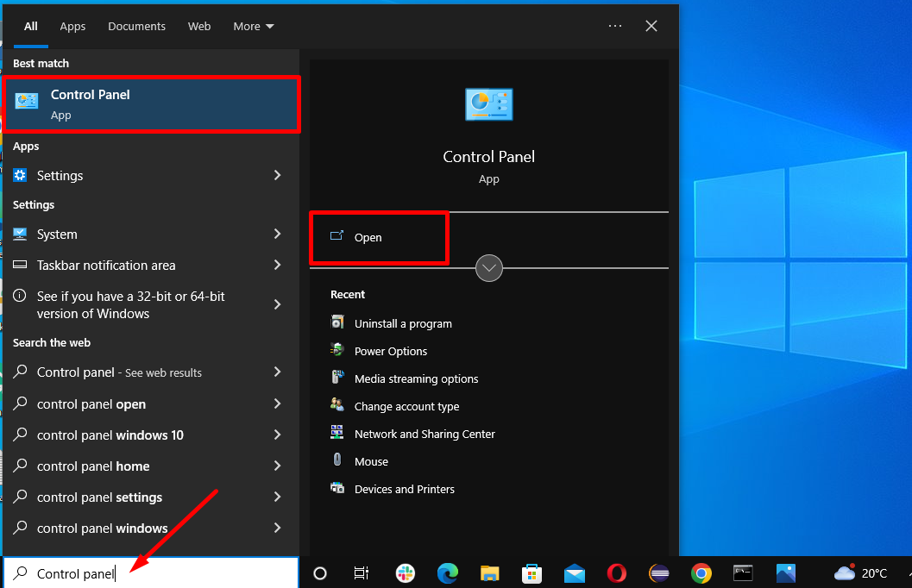Click the Network and Sharing Center icon
The image size is (912, 588).
point(337,433)
